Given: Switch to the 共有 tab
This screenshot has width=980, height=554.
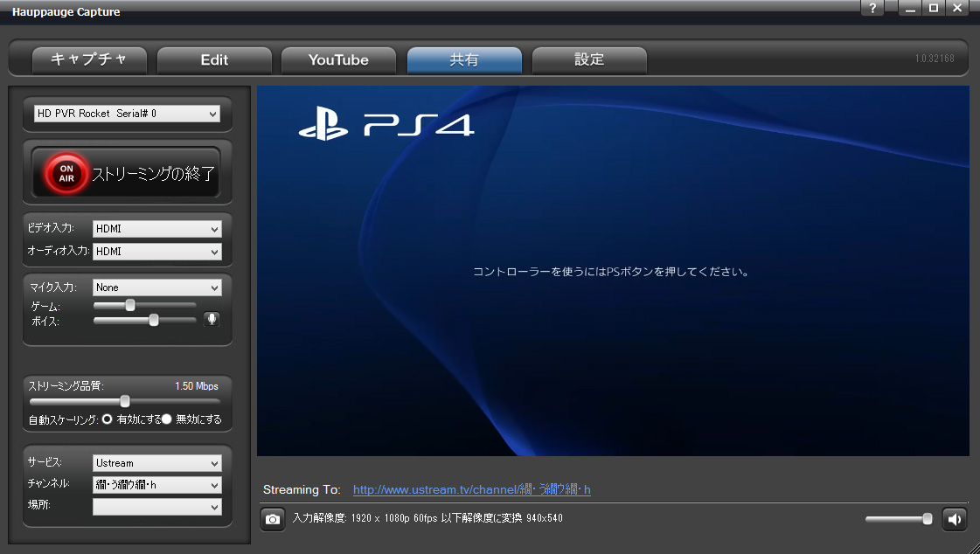Looking at the screenshot, I should (464, 60).
